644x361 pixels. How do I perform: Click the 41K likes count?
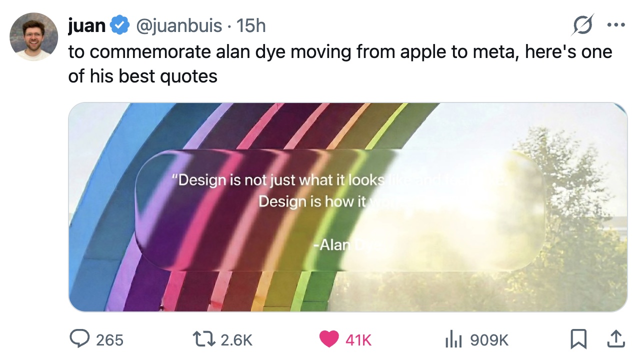358,340
